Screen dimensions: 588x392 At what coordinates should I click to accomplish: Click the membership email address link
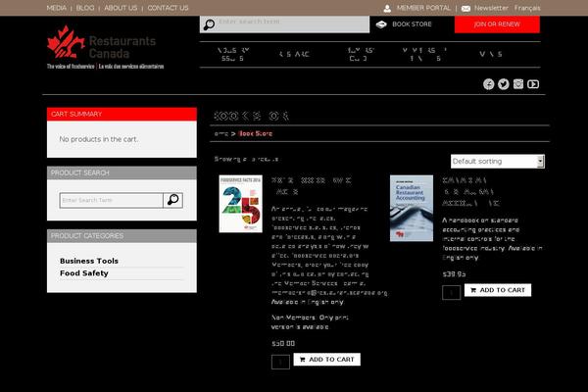tap(329, 293)
